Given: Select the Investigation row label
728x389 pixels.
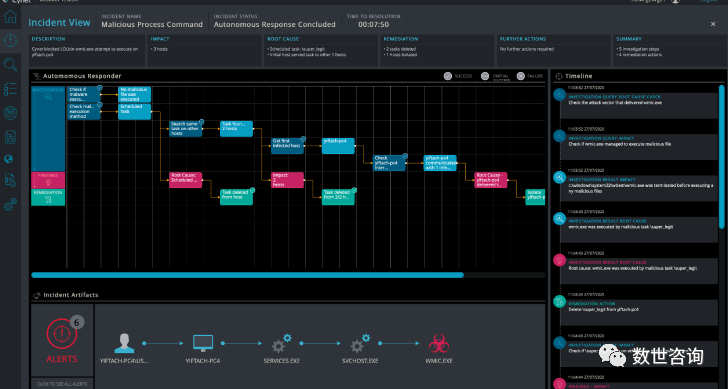Looking at the screenshot, I should point(48,129).
